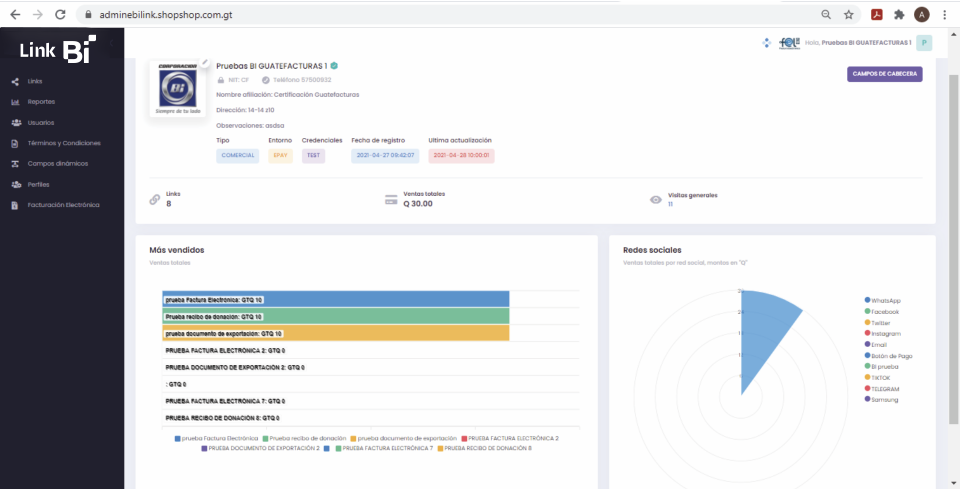Click the COMERCIAL type badge
The image size is (962, 489).
point(237,156)
